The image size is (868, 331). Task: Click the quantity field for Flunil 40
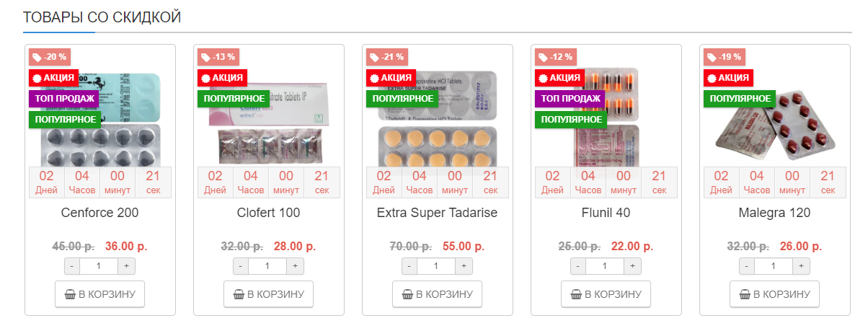(606, 266)
